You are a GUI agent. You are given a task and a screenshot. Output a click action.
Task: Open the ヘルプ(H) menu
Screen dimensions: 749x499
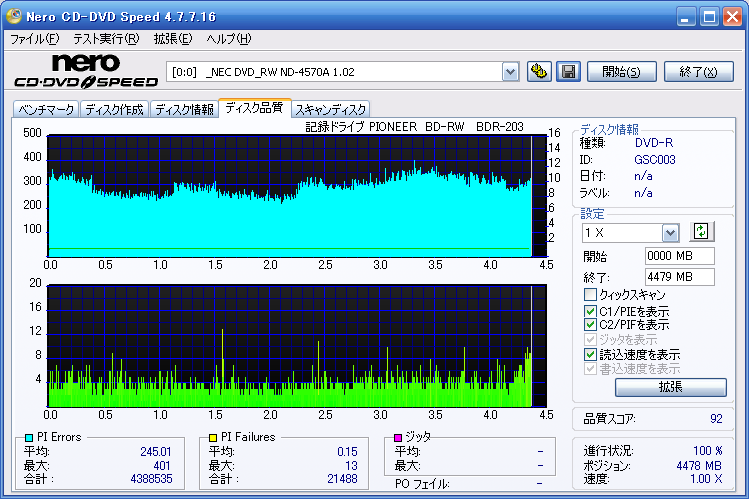coord(228,39)
